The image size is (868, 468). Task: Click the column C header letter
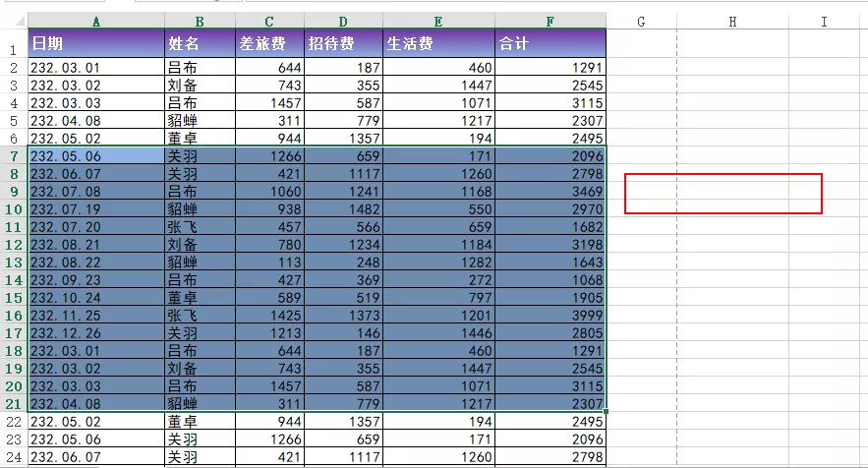(269, 22)
